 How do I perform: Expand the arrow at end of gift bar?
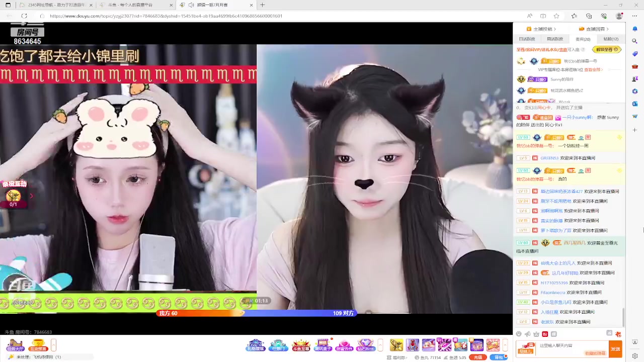505,345
